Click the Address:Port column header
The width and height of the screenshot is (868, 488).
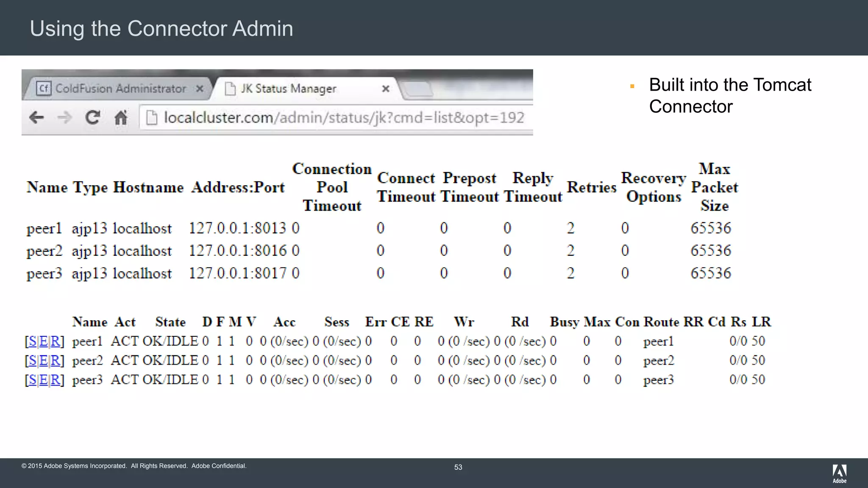(238, 187)
